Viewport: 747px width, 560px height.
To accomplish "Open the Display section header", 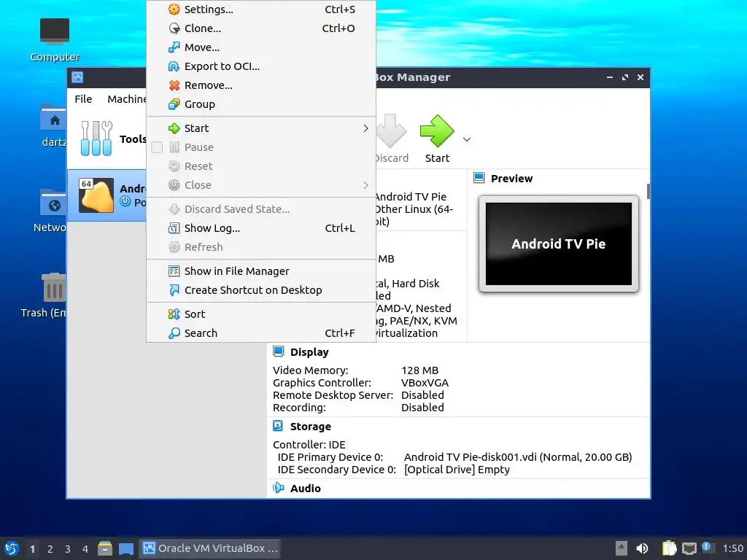I will click(x=309, y=352).
